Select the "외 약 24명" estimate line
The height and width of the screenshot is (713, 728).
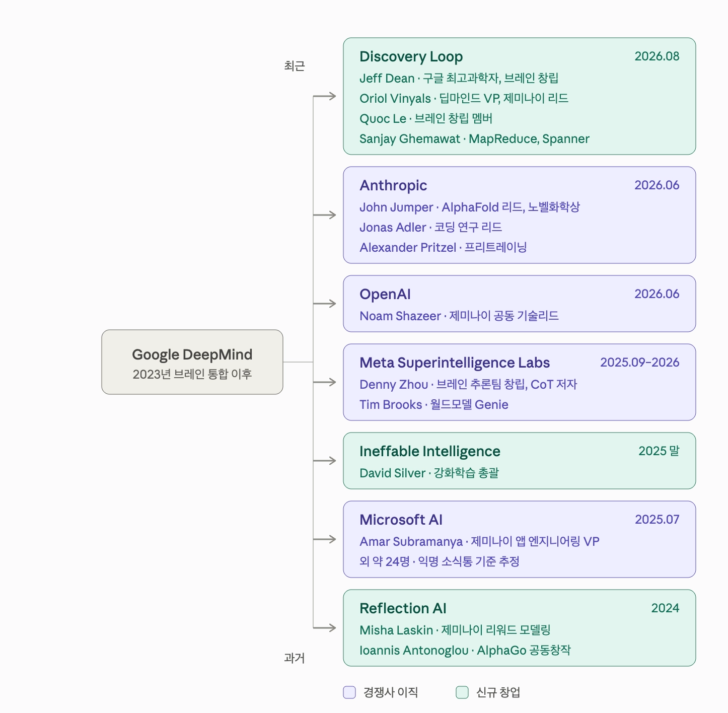click(x=440, y=561)
